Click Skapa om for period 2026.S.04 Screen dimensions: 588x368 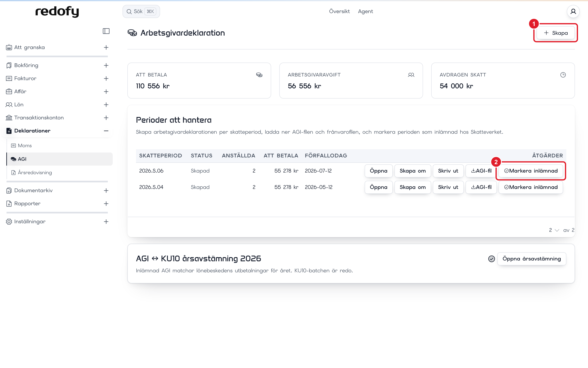pyautogui.click(x=413, y=187)
